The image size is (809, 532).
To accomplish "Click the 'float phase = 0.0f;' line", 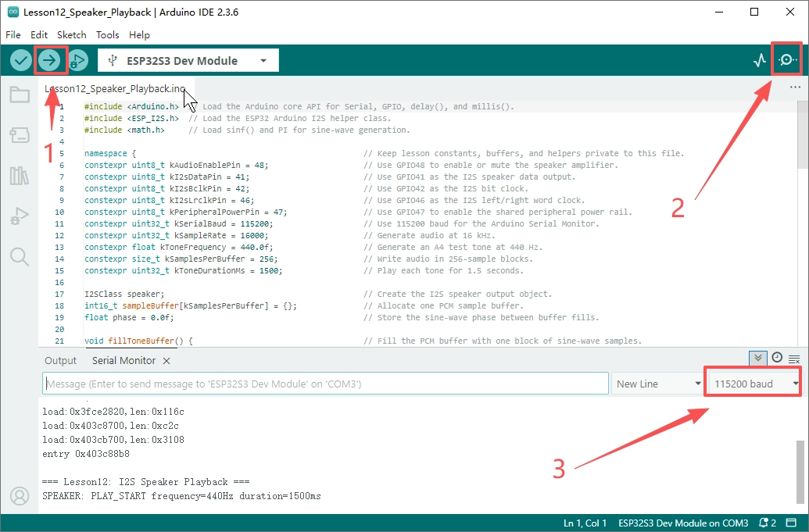I will (x=129, y=317).
